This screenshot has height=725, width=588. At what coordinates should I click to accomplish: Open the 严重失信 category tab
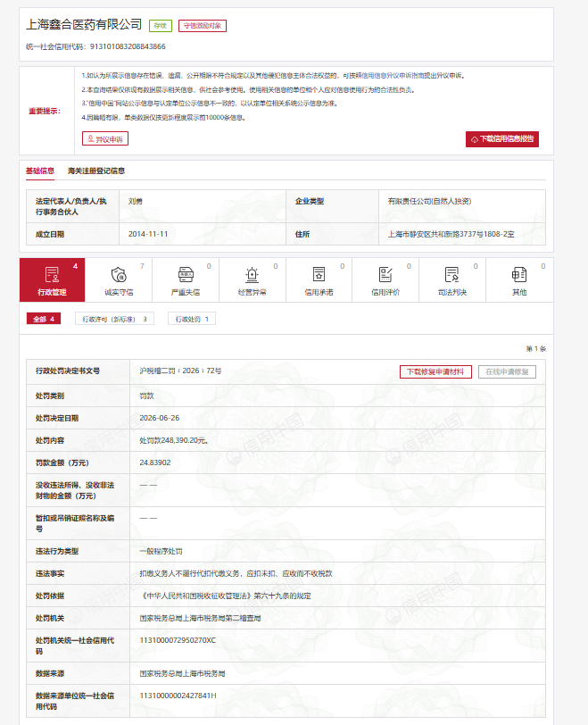(186, 279)
